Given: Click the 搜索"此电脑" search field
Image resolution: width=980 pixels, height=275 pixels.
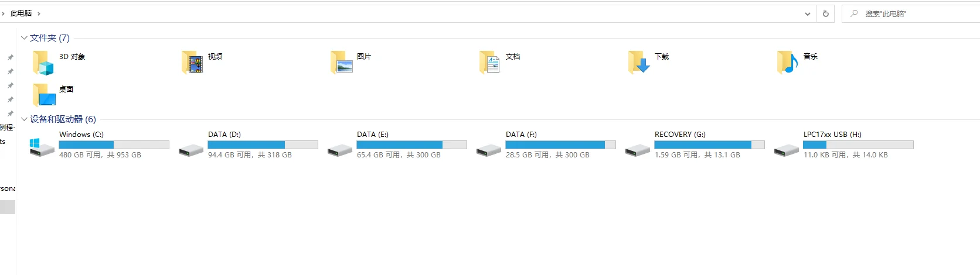Looking at the screenshot, I should point(911,14).
